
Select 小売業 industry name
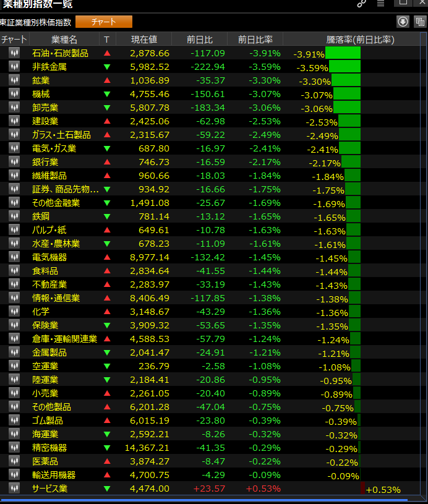pyautogui.click(x=45, y=393)
